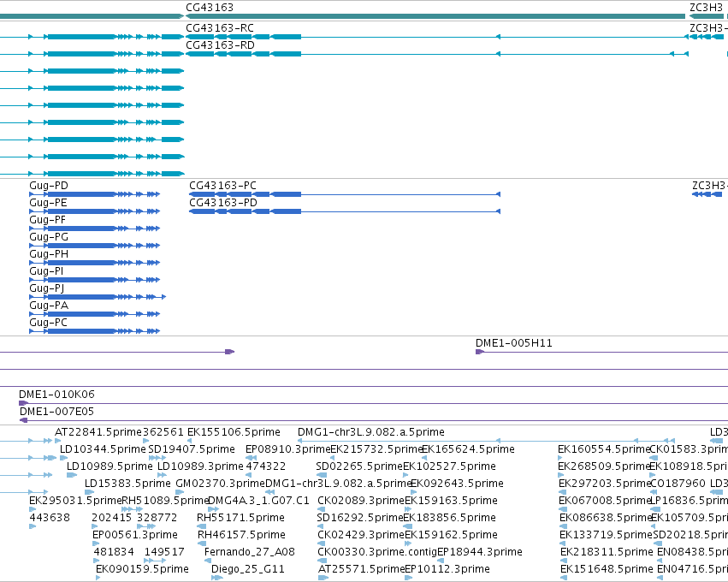Open the EK215732.5prime EST label
The height and width of the screenshot is (582, 728).
376,449
